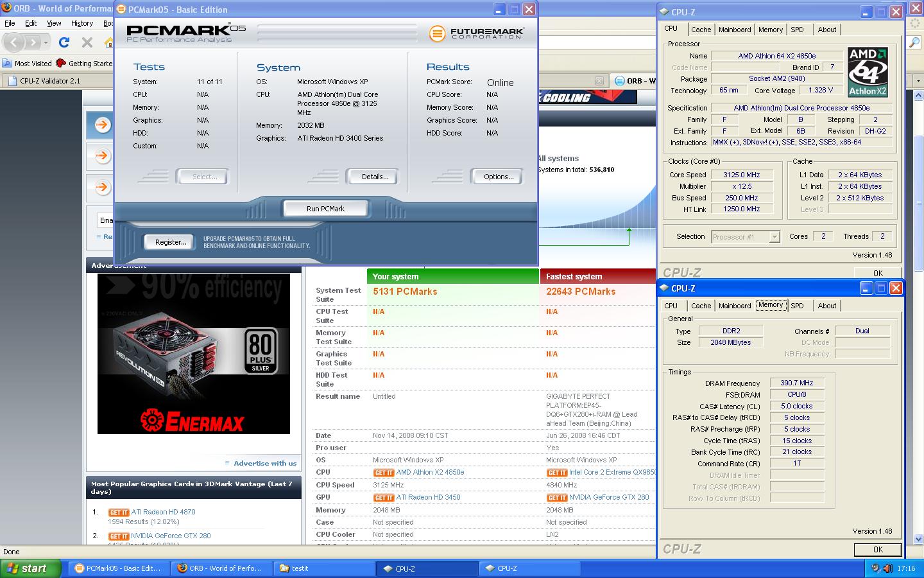
Task: Click the browser search magnifier icon
Action: tap(914, 42)
